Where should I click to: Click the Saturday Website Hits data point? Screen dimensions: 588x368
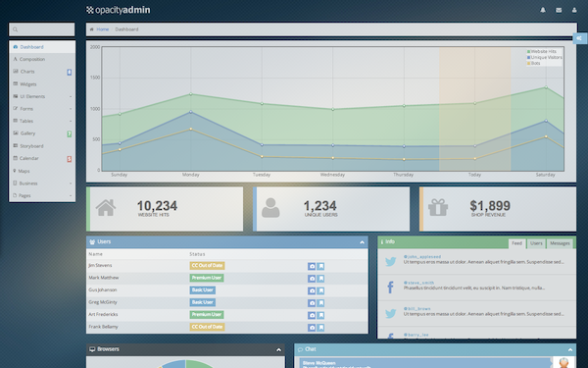(x=546, y=87)
